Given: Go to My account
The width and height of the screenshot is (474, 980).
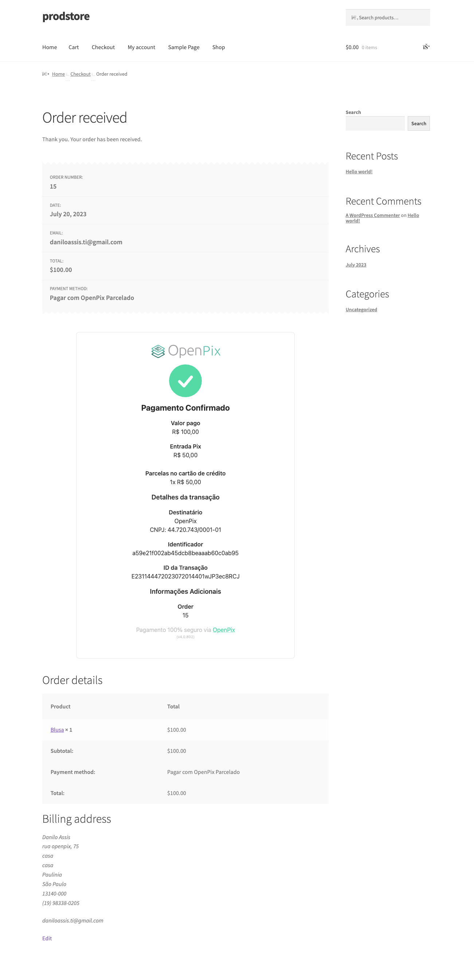Looking at the screenshot, I should tap(141, 47).
